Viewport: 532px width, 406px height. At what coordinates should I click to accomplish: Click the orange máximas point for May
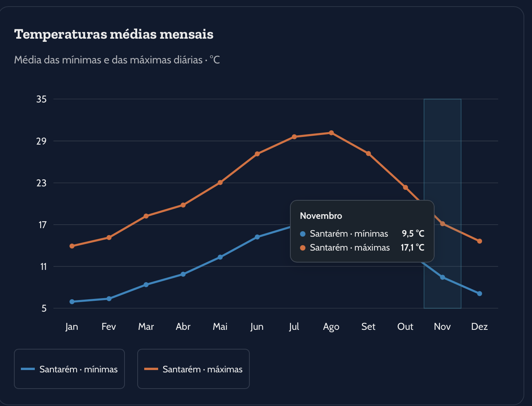(x=220, y=183)
